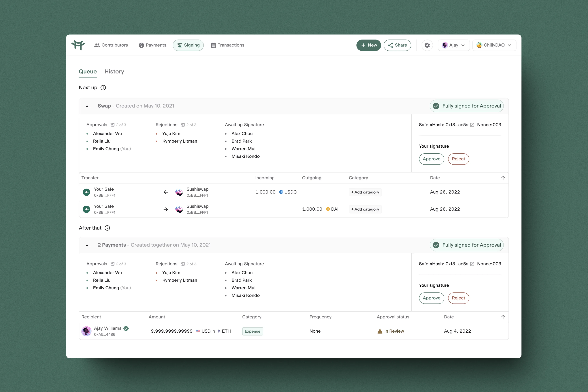
Task: Click Ajay Williams avatar in payments row
Action: [86, 331]
